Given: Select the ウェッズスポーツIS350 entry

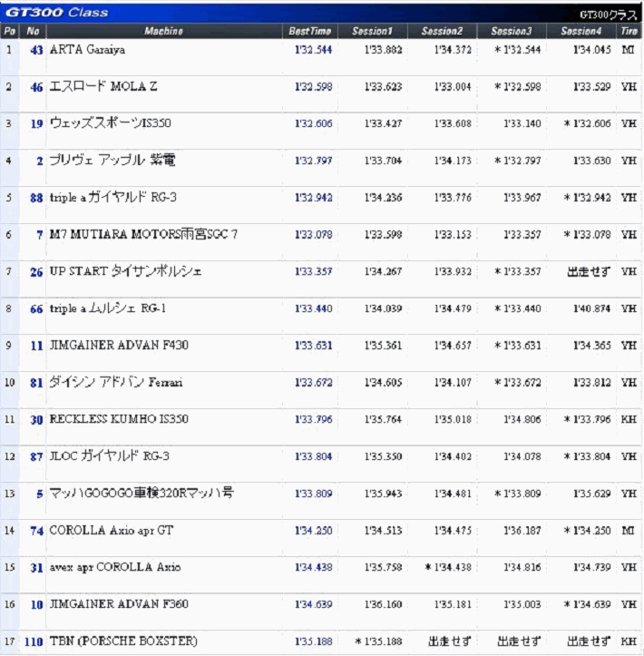Looking at the screenshot, I should point(110,123).
